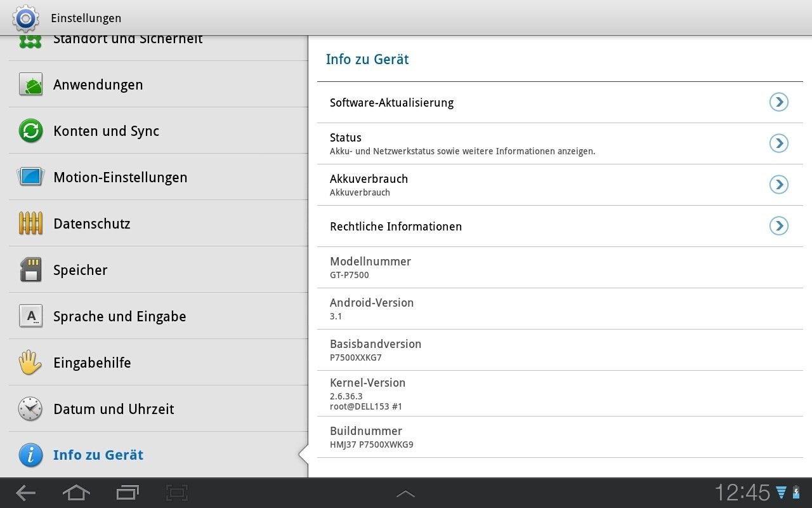Open Rechtliche Informationen via its chevron
Image resolution: width=812 pixels, height=508 pixels.
[778, 226]
